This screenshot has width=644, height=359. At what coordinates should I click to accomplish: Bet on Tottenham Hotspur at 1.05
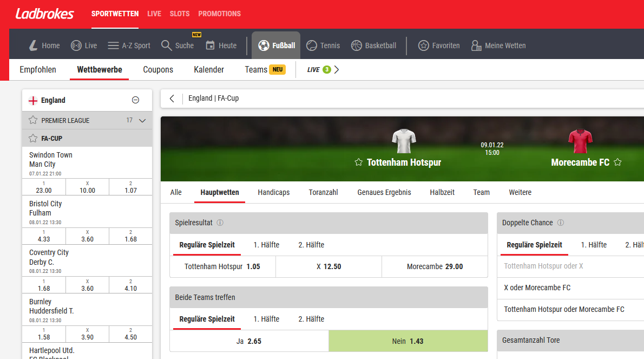pos(222,266)
